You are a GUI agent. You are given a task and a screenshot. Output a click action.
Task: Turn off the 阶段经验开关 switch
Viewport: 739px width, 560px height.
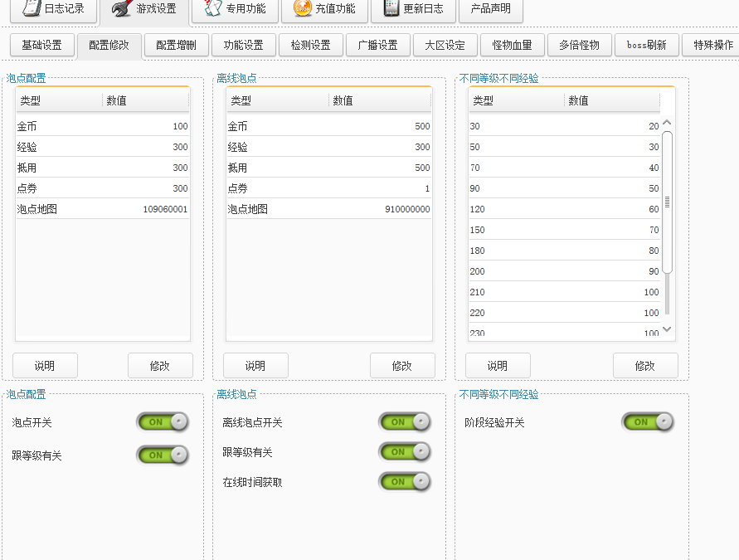[x=648, y=422]
